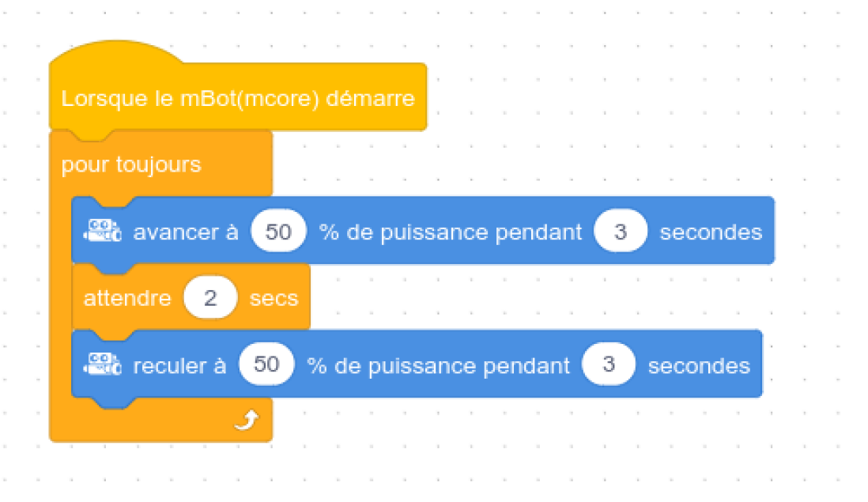Click '% de puissance pendant' on avancer block
The width and height of the screenshot is (868, 502).
450,232
